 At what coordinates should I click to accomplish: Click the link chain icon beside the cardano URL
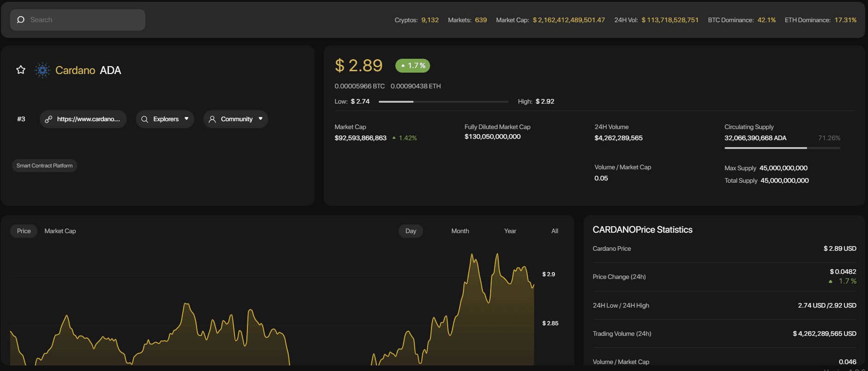[x=49, y=119]
